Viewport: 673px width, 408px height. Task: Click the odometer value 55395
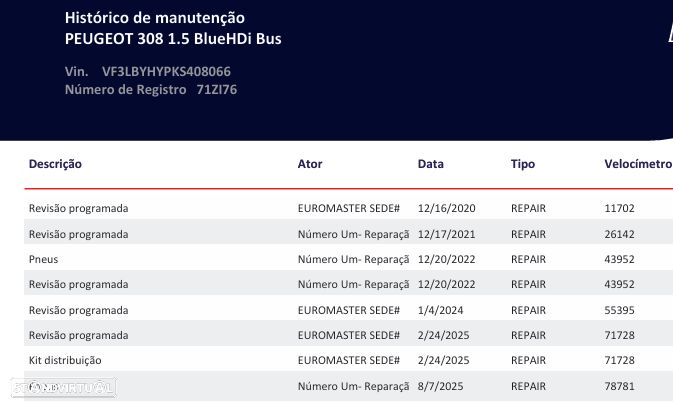coord(620,309)
